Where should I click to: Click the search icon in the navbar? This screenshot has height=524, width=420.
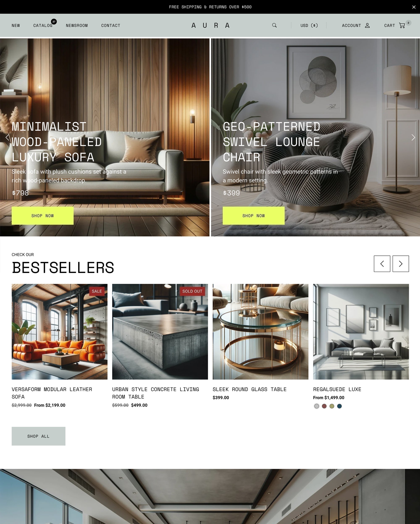point(274,25)
